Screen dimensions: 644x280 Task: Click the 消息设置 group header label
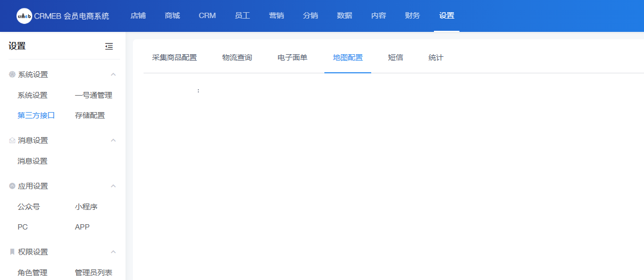coord(33,141)
